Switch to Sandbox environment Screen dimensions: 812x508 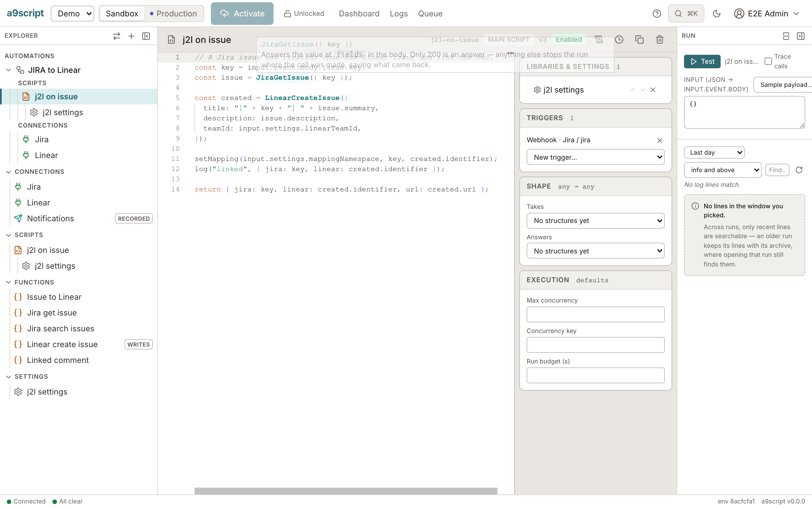122,14
